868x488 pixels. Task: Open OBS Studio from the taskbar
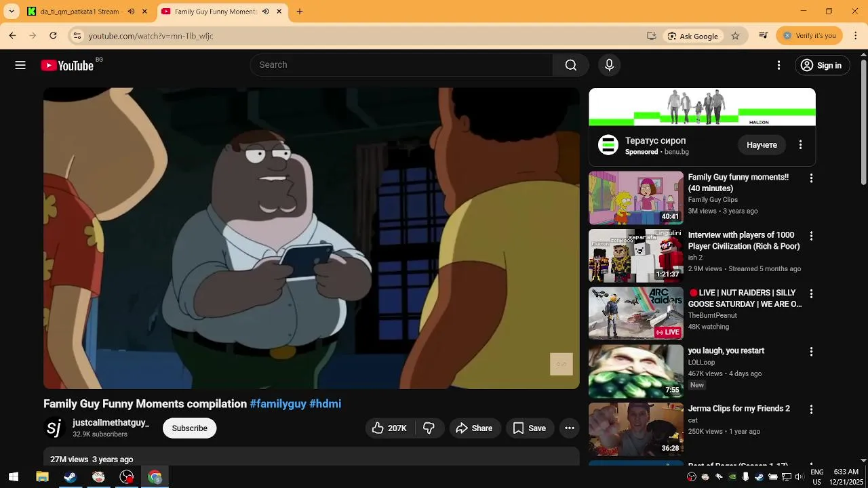(127, 477)
